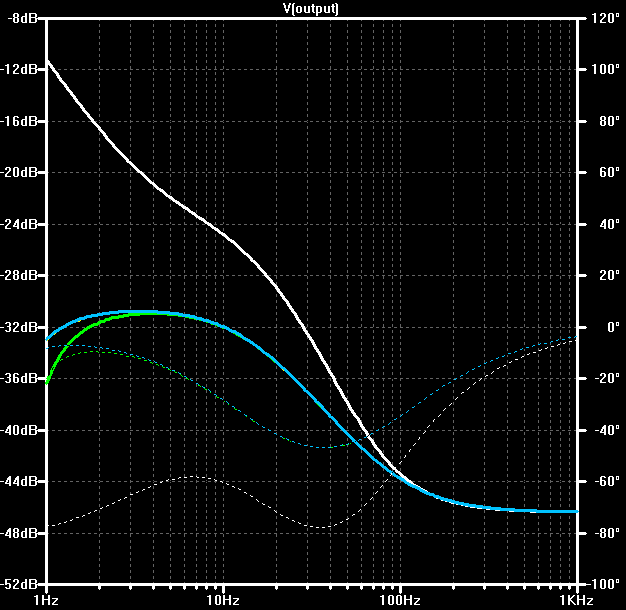Click the -28dB magnitude axis label
Viewport: 626px width, 610px height.
click(x=20, y=275)
